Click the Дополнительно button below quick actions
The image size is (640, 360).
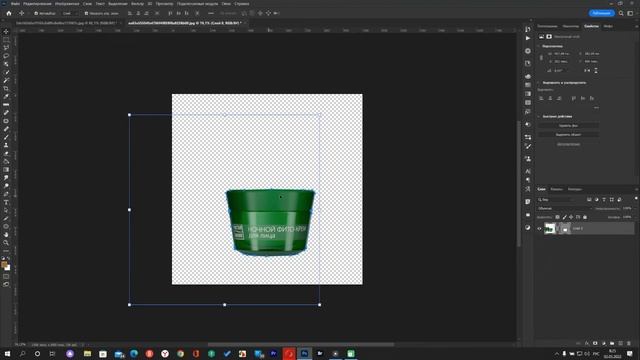point(568,144)
